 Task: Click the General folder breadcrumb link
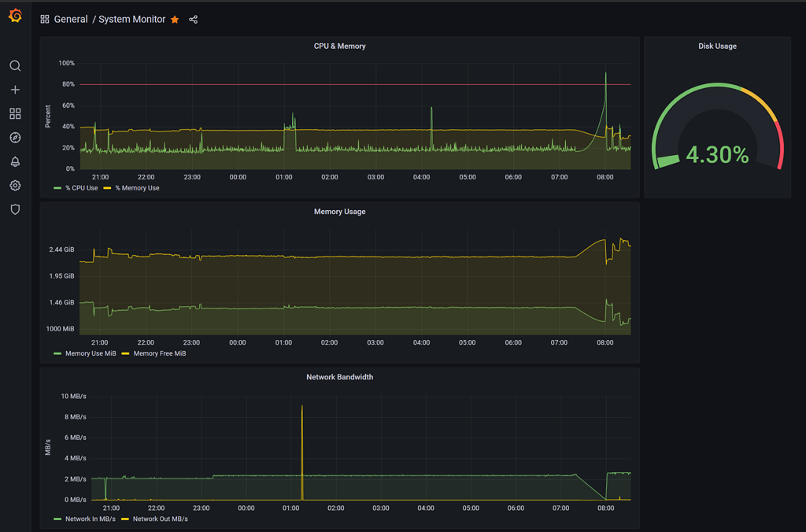tap(71, 20)
